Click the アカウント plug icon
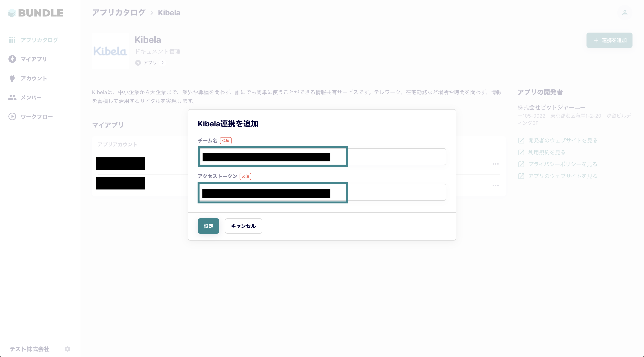The image size is (644, 357). [x=12, y=78]
